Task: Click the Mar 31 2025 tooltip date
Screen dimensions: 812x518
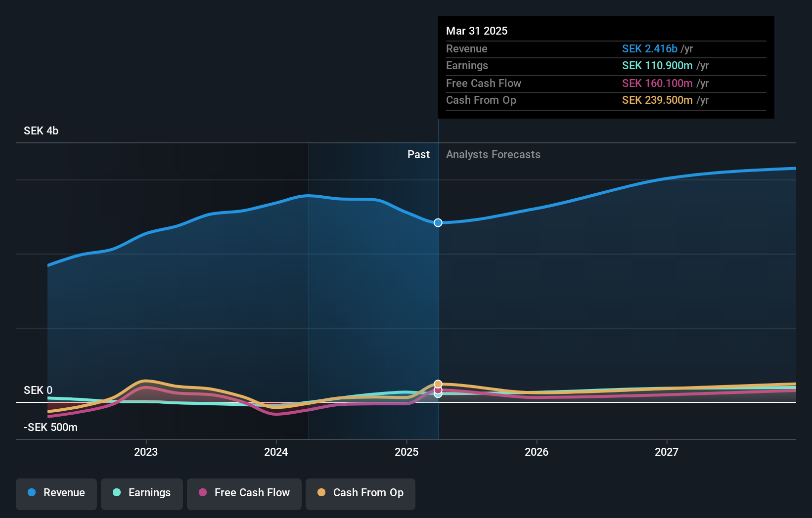Action: point(477,31)
